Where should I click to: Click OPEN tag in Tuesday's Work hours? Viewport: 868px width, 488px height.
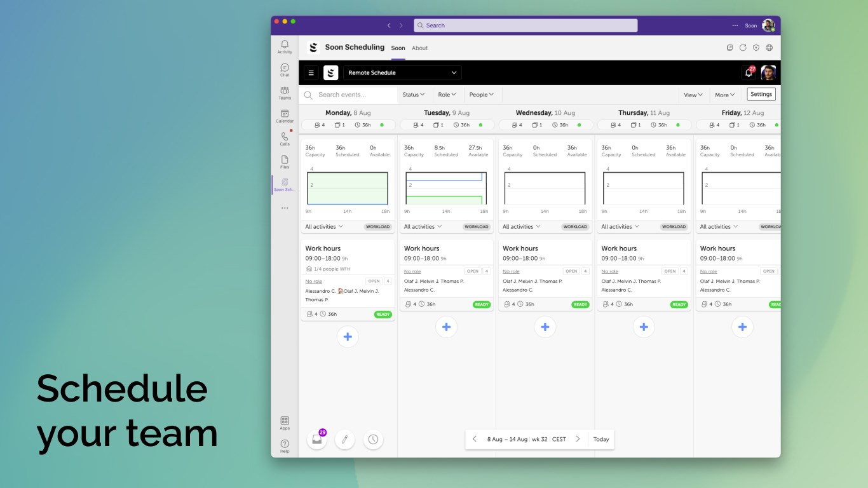[x=473, y=271]
